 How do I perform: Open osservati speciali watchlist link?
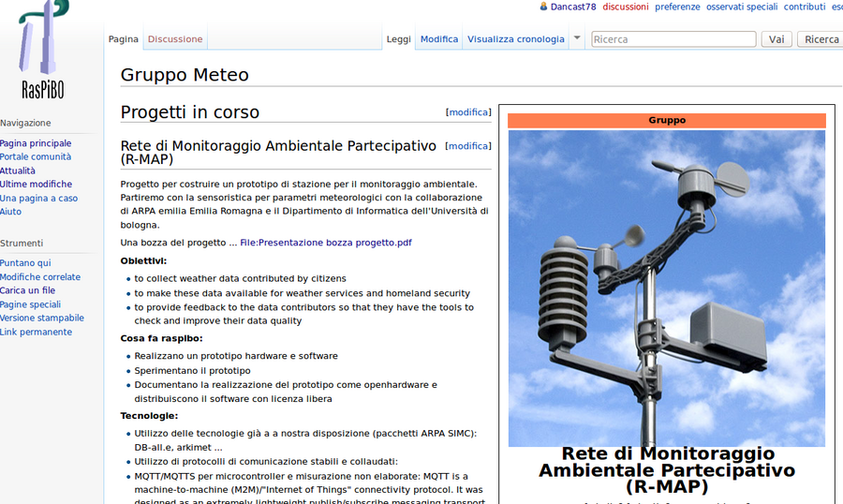[742, 7]
